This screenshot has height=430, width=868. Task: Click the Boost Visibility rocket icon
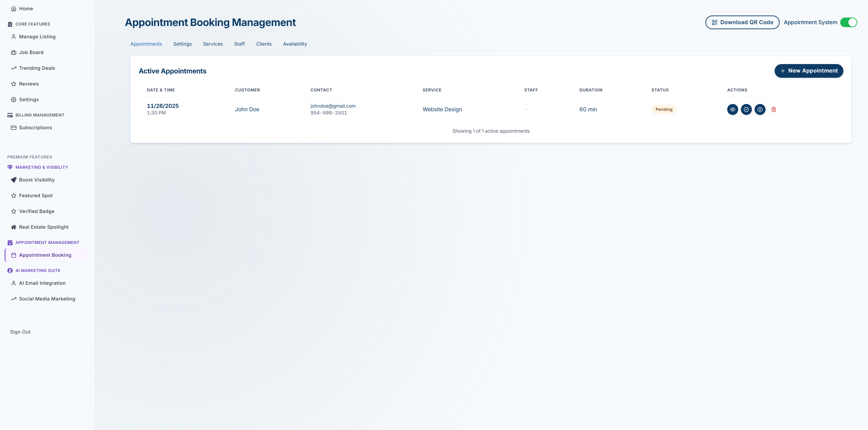(13, 180)
